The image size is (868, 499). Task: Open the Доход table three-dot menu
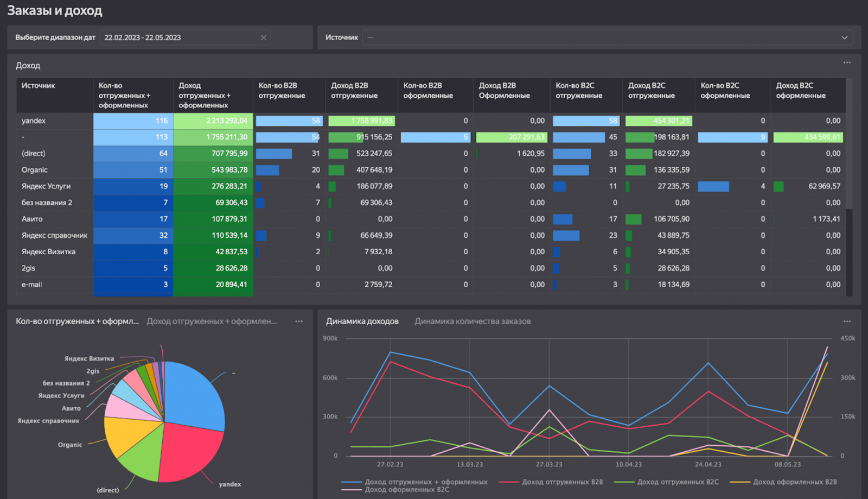[847, 63]
